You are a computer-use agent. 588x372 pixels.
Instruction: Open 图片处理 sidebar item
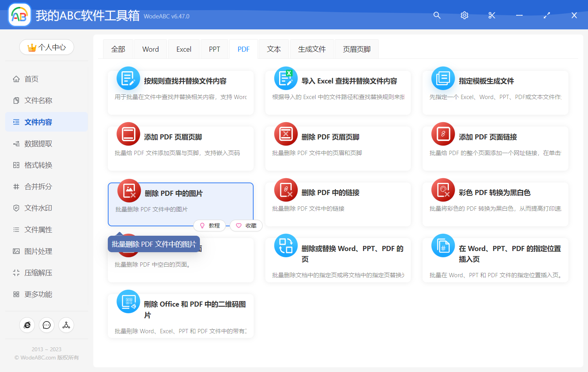pos(38,251)
